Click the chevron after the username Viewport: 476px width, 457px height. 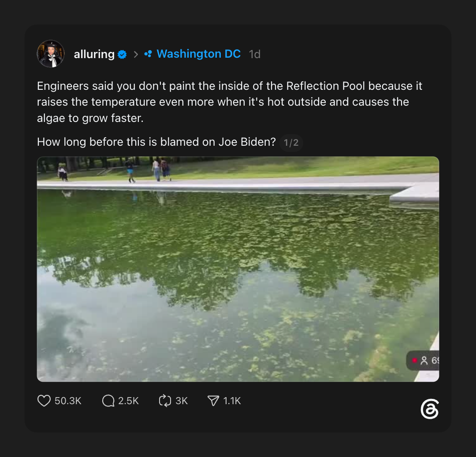136,54
